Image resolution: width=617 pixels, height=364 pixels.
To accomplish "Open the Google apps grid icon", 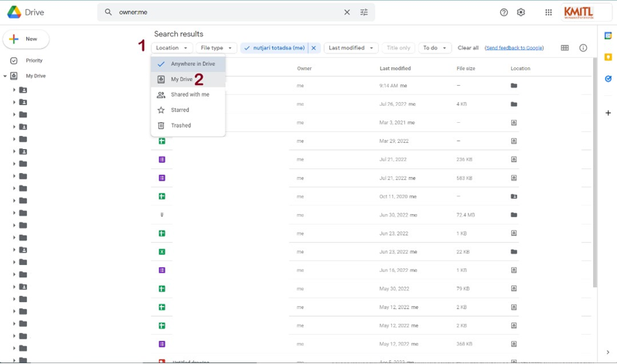I will point(548,12).
